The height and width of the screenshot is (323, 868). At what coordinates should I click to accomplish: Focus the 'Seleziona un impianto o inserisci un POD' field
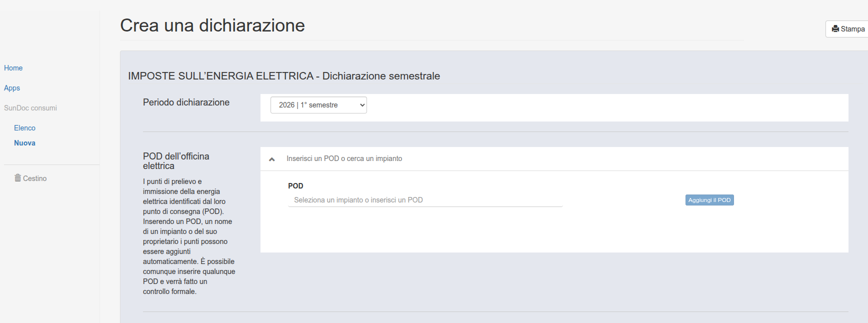425,200
